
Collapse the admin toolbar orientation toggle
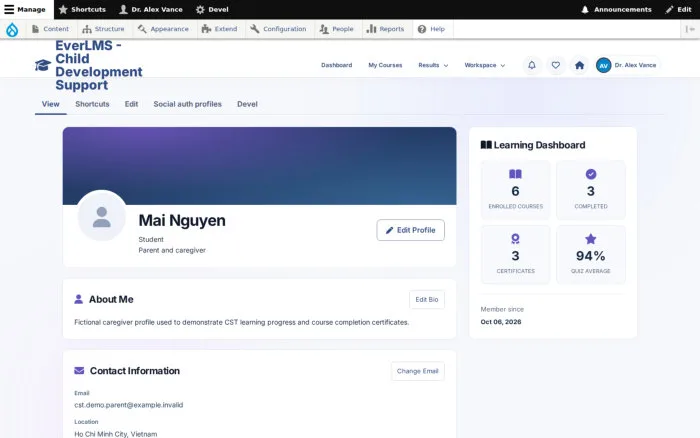tap(690, 29)
